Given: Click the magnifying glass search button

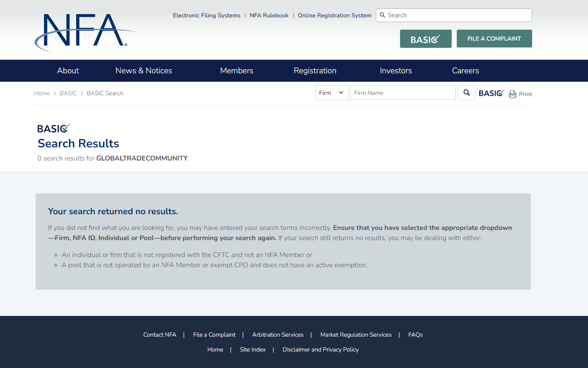Looking at the screenshot, I should (466, 93).
